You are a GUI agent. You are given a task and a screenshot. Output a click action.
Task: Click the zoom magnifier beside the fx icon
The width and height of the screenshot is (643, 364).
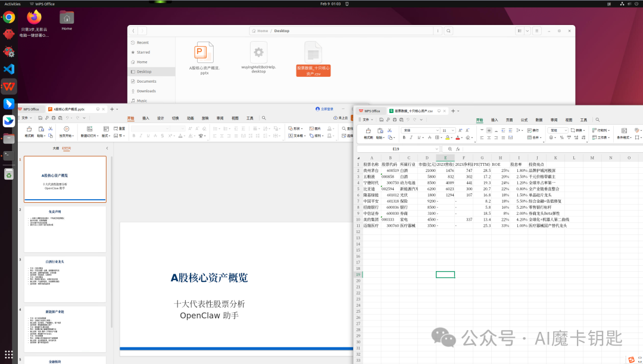tap(450, 149)
